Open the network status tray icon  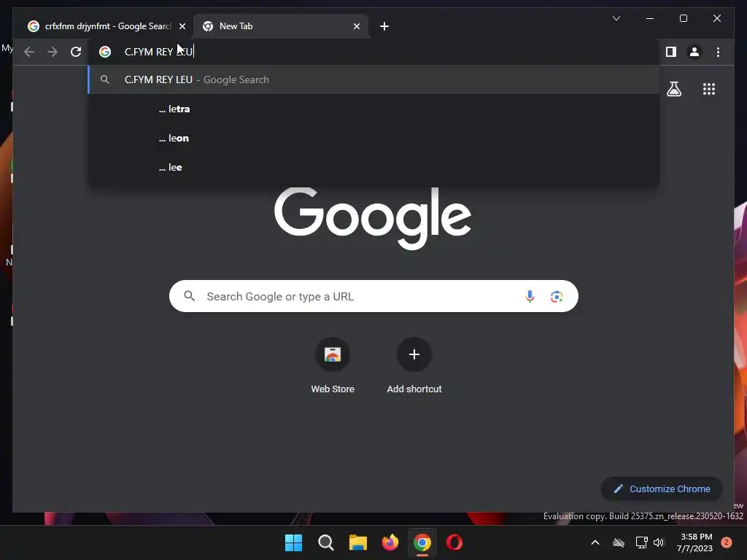tap(641, 542)
